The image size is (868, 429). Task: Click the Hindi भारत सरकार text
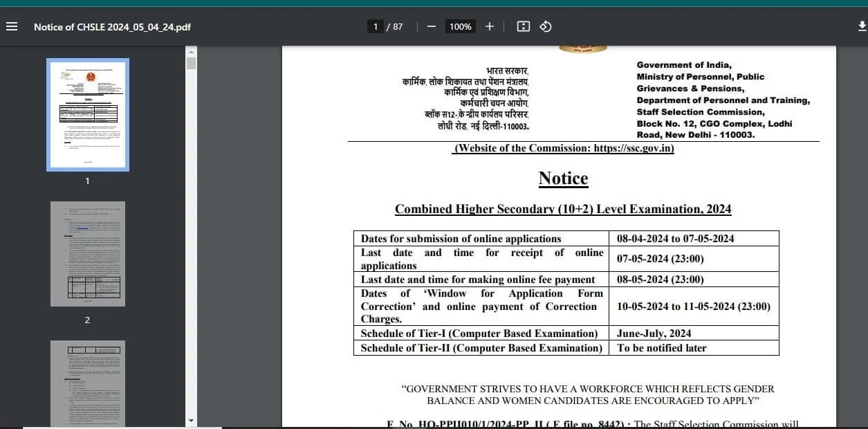tap(507, 70)
